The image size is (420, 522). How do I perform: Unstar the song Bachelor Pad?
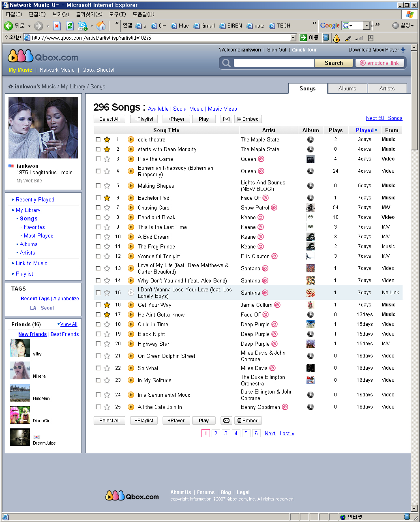coord(107,198)
